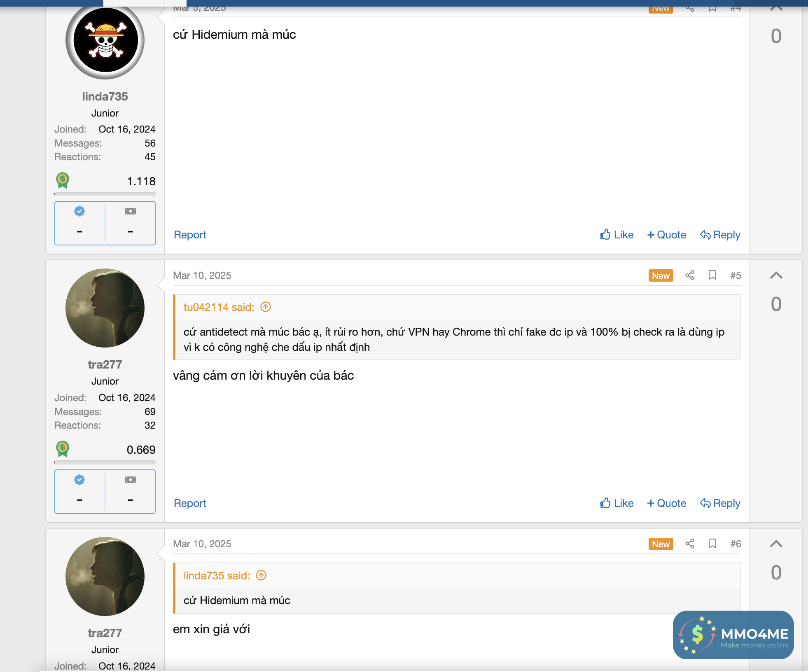
Task: Reply to tra277's post #5
Action: pos(720,503)
